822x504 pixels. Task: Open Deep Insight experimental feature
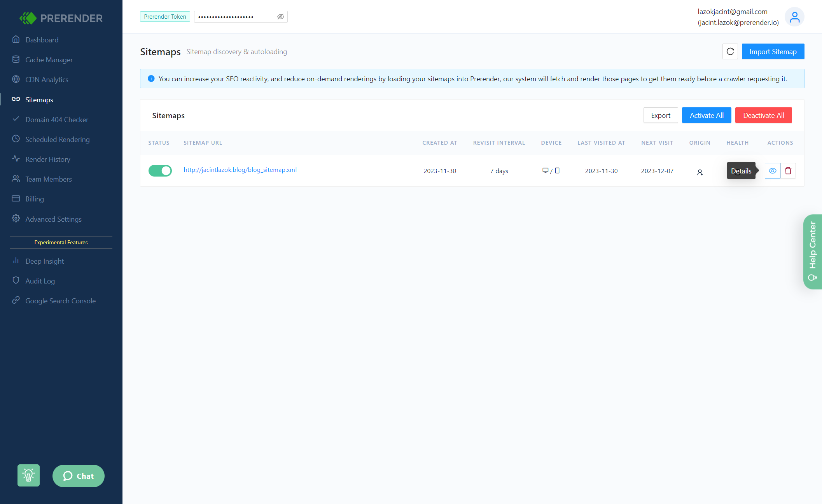coord(44,261)
